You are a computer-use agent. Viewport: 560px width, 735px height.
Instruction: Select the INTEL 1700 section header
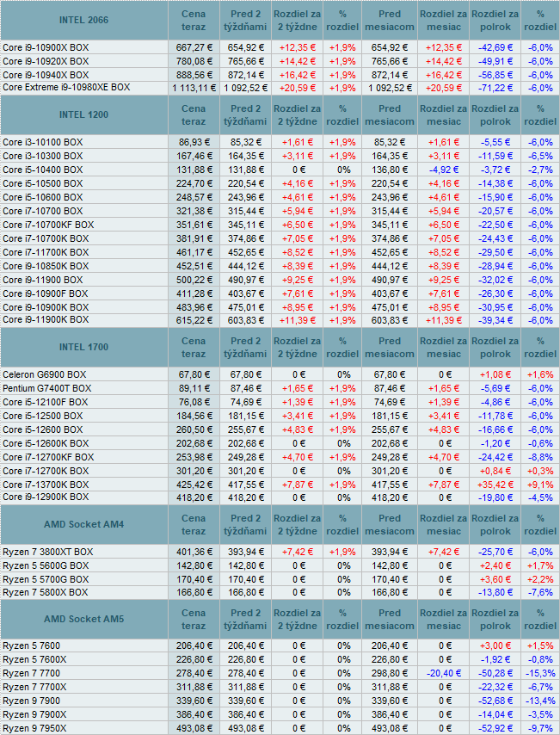(x=84, y=348)
